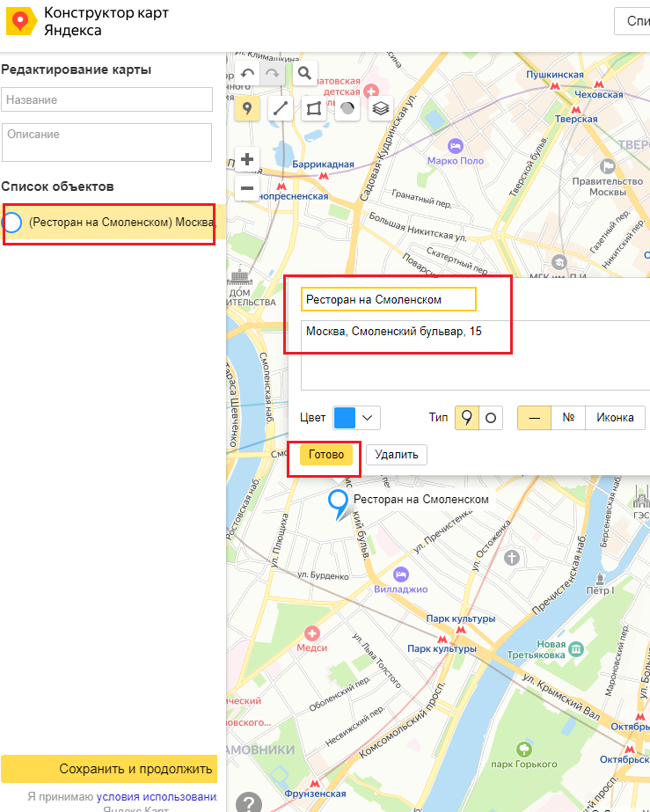This screenshot has width=650, height=812.
Task: Expand the Цвет color dropdown arrow
Action: (368, 417)
